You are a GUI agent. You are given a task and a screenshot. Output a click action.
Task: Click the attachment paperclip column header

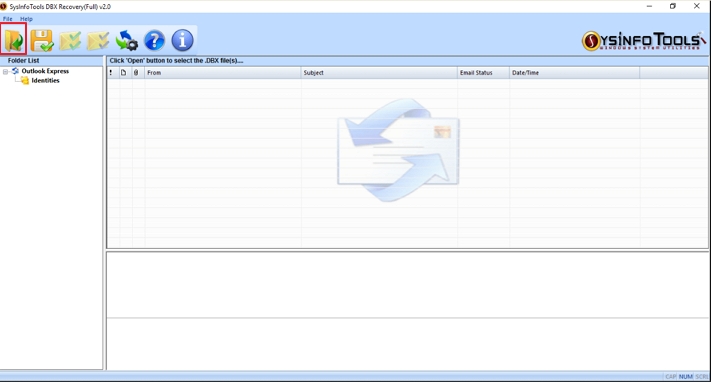click(136, 73)
